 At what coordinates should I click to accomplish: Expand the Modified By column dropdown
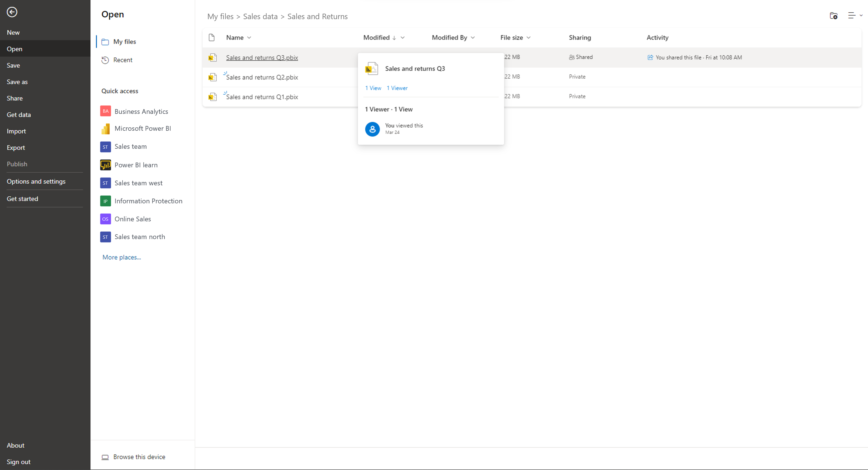point(473,37)
